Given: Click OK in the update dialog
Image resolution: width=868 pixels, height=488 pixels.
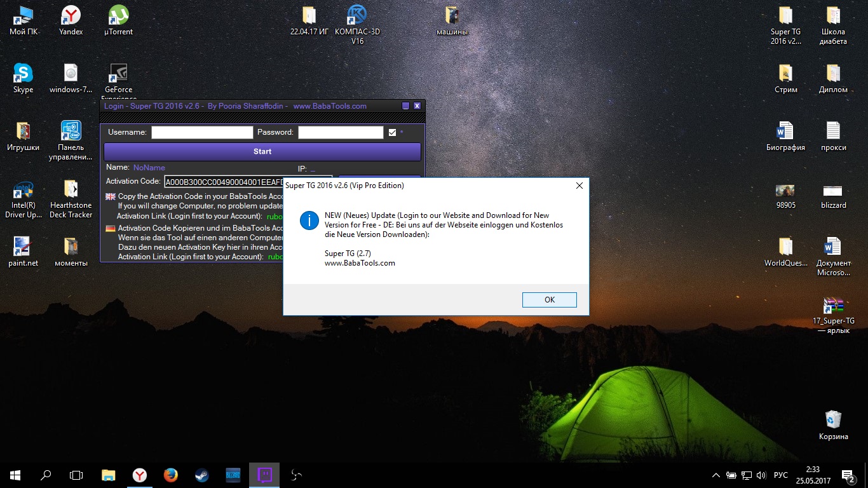Looking at the screenshot, I should point(549,300).
